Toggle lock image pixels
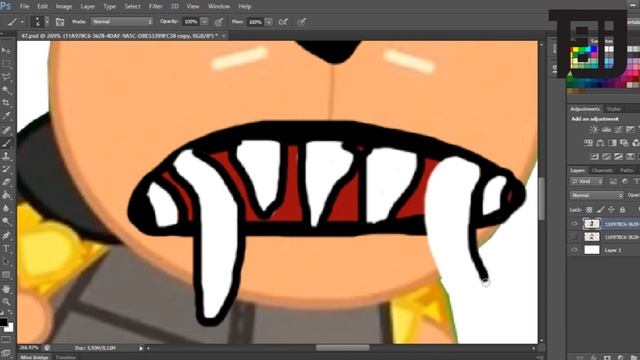640x360 pixels. click(600, 210)
